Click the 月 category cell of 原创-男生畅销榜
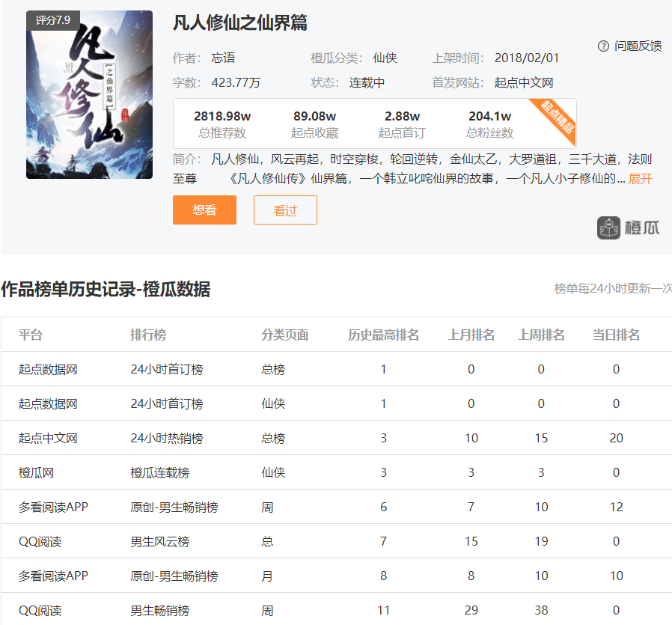The image size is (672, 625). click(267, 576)
